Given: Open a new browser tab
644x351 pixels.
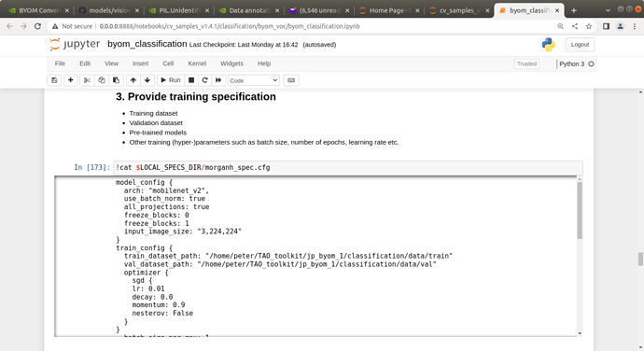Looking at the screenshot, I should click(x=574, y=10).
